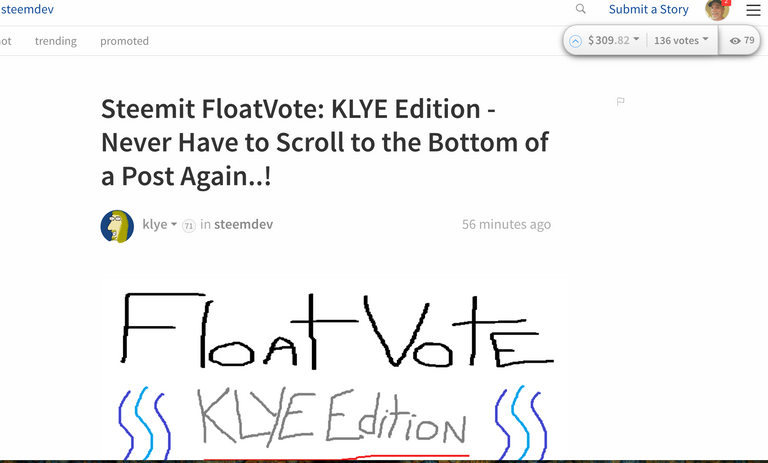Viewport: 768px width, 463px height.
Task: Click the 56 minutes ago timestamp
Action: pos(506,224)
